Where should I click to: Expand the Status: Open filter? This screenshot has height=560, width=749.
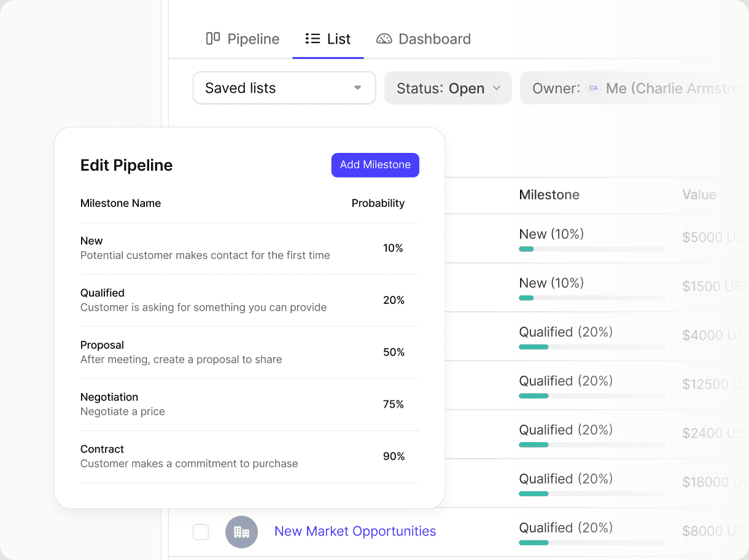pyautogui.click(x=448, y=88)
